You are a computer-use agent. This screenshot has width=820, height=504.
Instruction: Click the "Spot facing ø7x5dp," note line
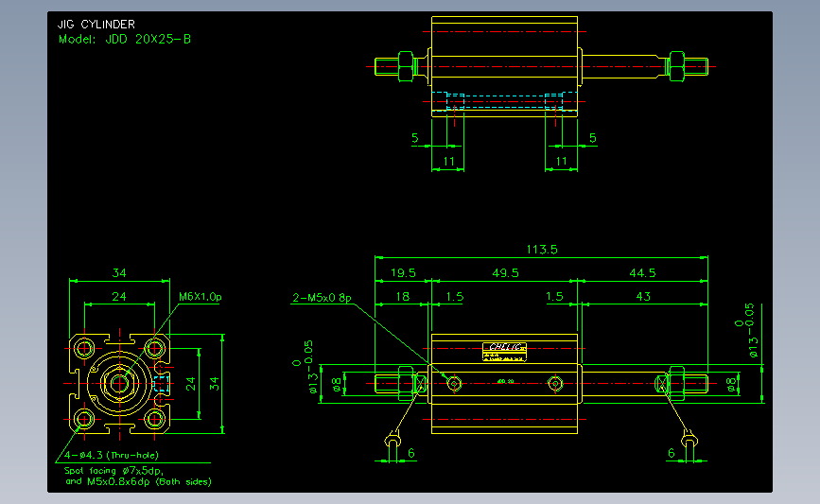tap(113, 471)
